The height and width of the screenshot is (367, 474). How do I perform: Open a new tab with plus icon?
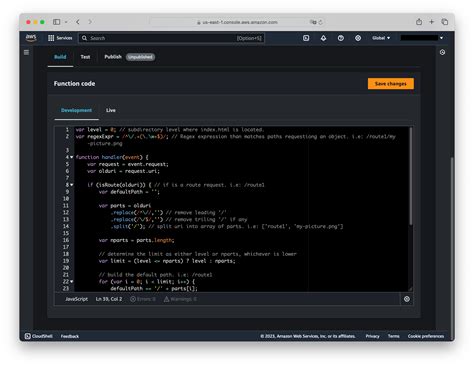[432, 22]
